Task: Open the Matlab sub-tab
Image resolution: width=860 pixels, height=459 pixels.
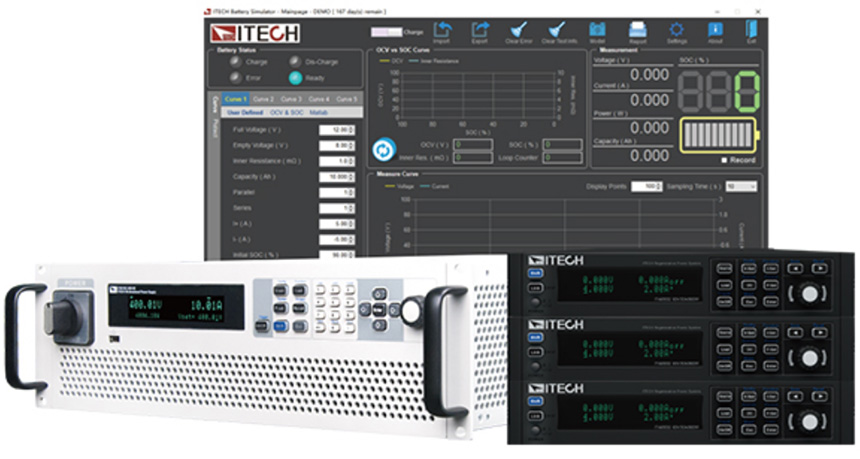Action: 319,113
